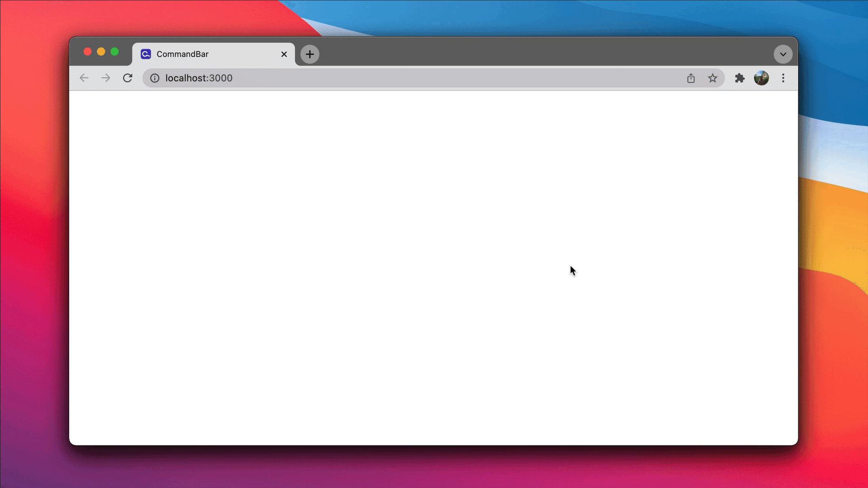Close the window with red button
Viewport: 868px width, 488px height.
click(x=88, y=52)
